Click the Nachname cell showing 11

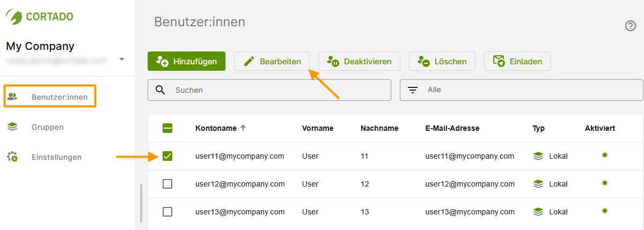click(365, 156)
